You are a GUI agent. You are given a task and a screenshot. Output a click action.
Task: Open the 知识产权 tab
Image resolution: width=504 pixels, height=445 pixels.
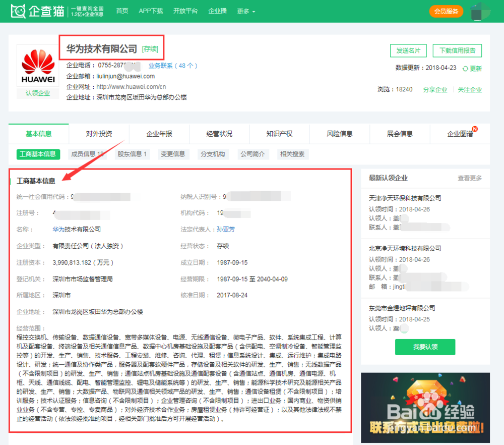coord(279,134)
